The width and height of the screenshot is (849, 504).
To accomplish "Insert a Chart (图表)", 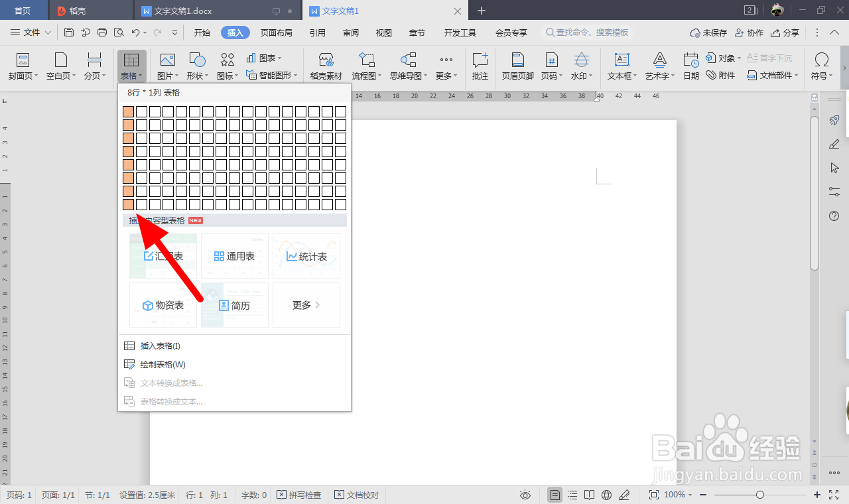I will [264, 58].
